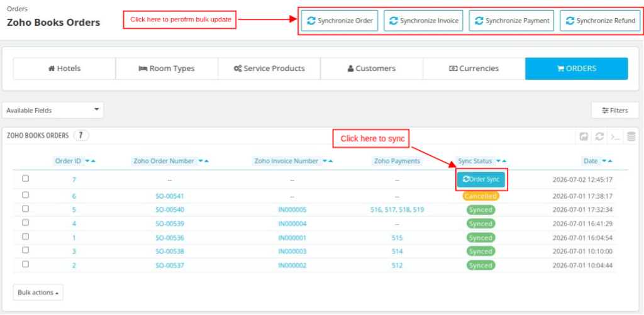Check the box for order 2
Image resolution: width=644 pixels, height=315 pixels.
tap(25, 264)
